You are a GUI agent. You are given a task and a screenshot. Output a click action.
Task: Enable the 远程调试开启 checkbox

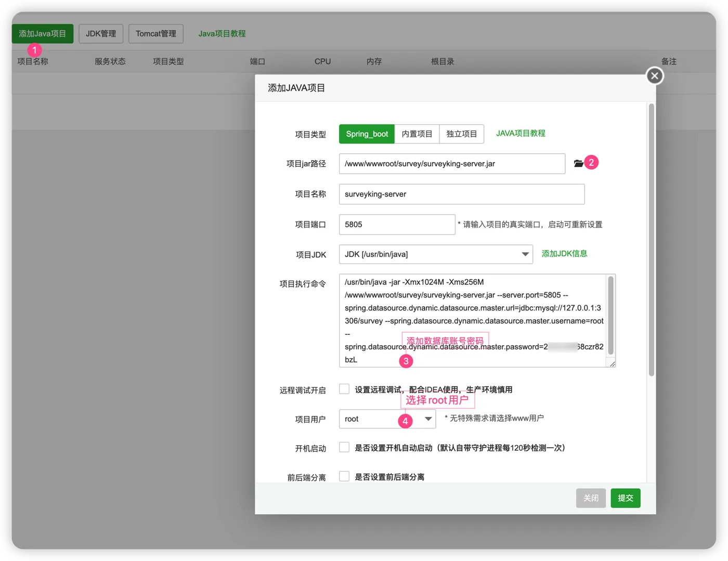[x=344, y=389]
